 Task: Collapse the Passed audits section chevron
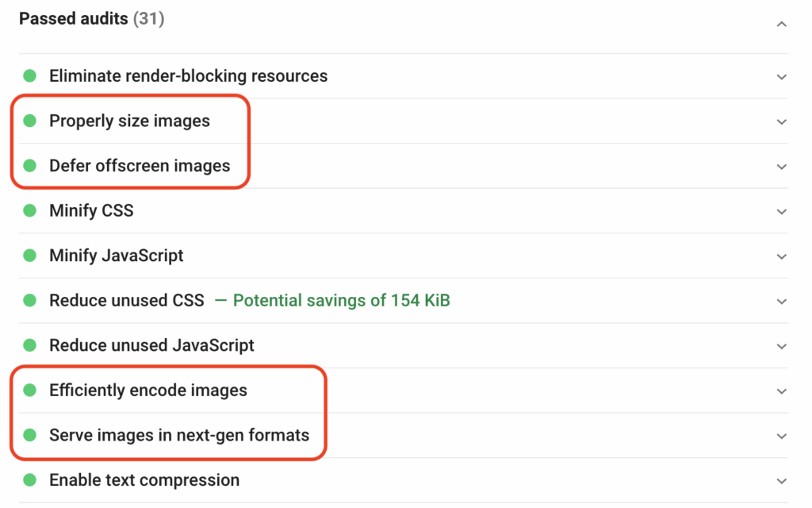tap(782, 25)
